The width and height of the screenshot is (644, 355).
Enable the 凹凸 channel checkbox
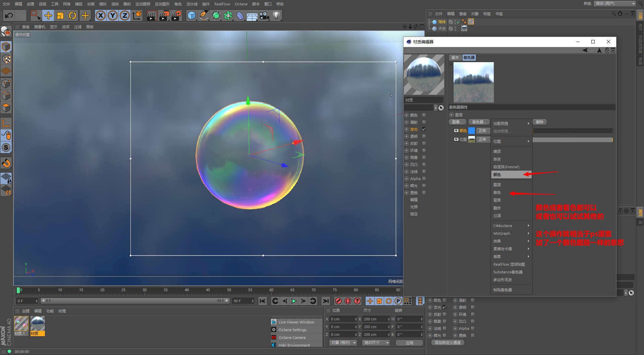pyautogui.click(x=424, y=165)
